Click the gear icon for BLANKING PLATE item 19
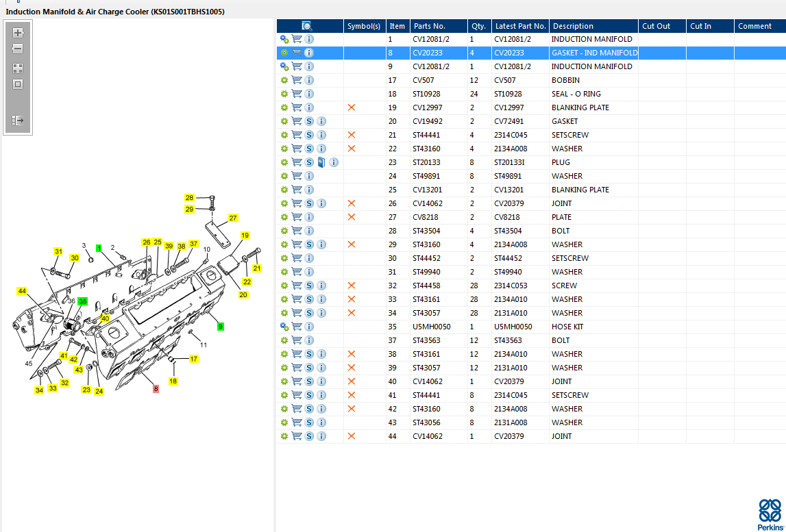Screen dimensions: 786x532 point(284,107)
